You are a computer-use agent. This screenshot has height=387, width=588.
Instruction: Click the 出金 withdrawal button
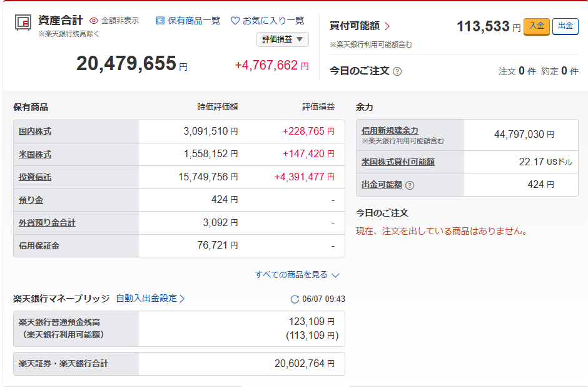[x=565, y=26]
